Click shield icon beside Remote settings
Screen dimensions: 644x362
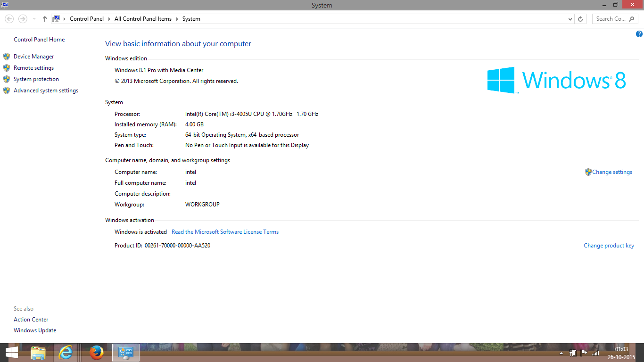click(x=7, y=68)
